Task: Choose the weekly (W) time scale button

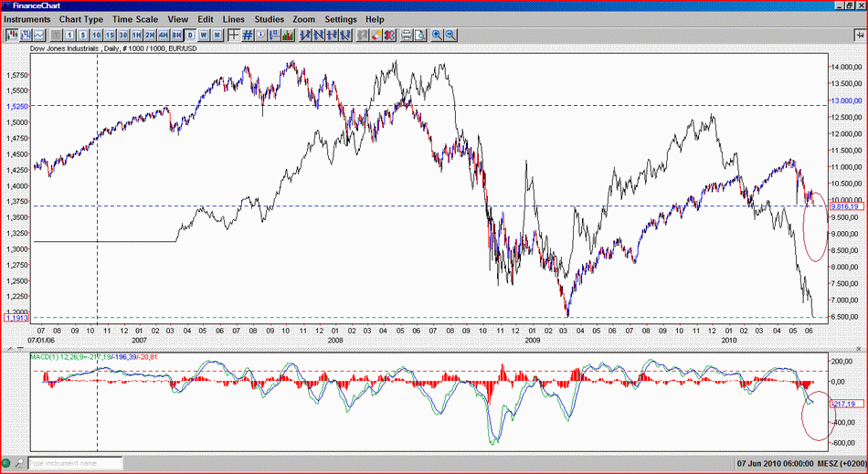Action: tap(204, 35)
